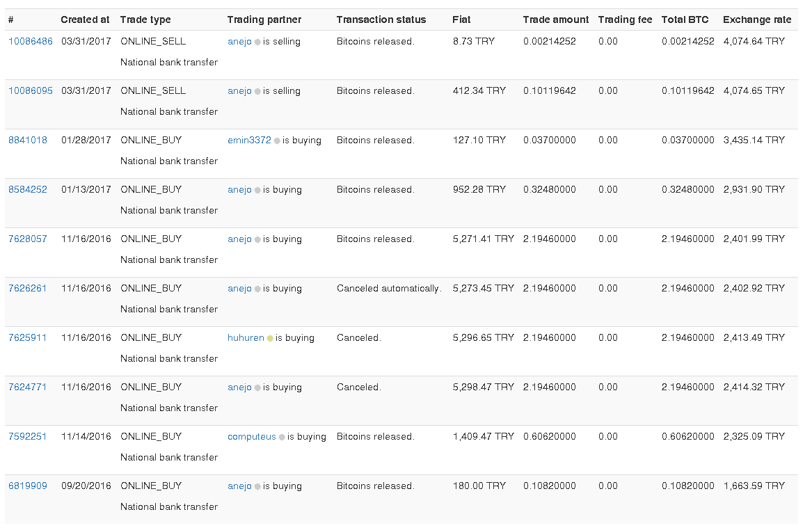Viewport: 812px width, 528px height.
Task: Open anejo profile in trade 7628057 row
Action: (x=239, y=239)
